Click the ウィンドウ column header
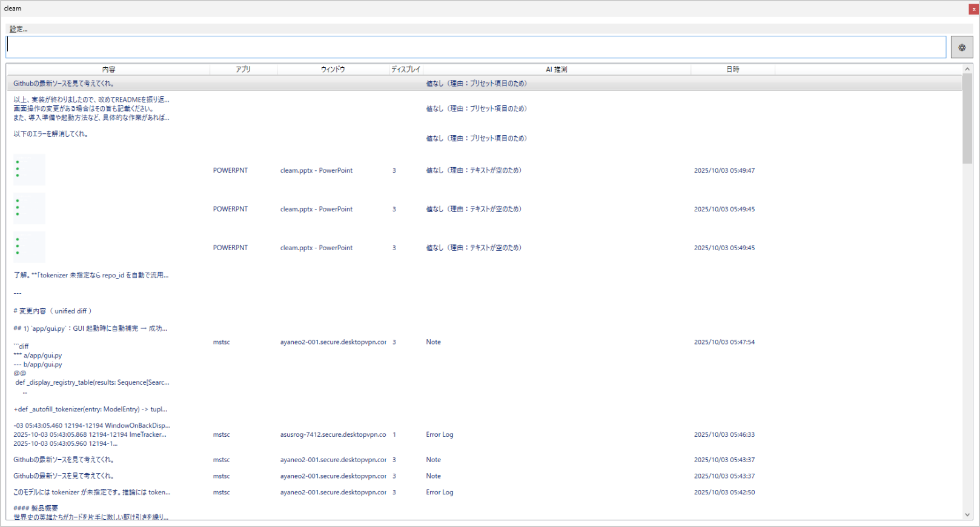Screen dimensions: 980x527 pos(333,70)
